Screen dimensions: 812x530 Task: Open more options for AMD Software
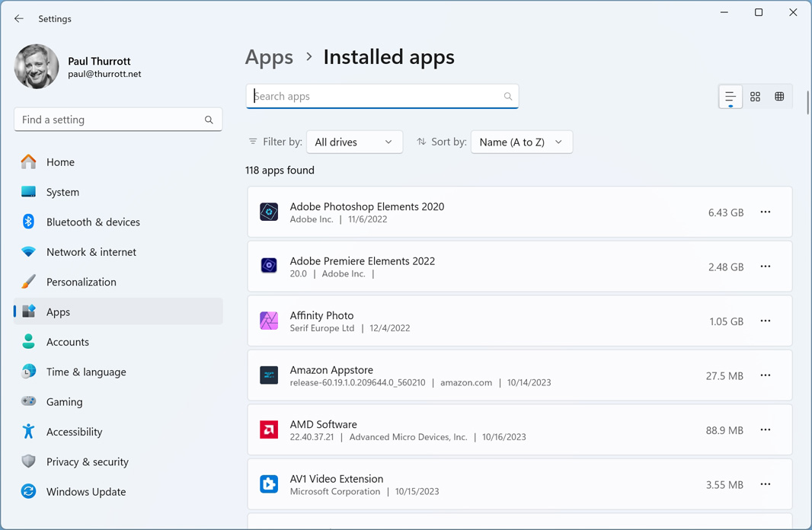(x=765, y=430)
